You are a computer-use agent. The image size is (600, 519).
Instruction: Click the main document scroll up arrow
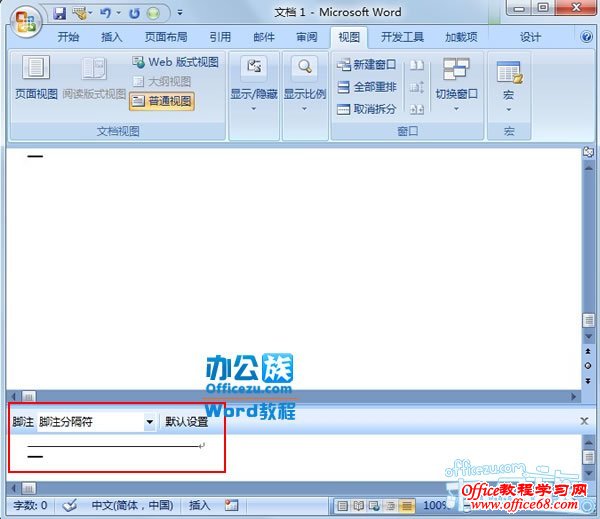588,168
